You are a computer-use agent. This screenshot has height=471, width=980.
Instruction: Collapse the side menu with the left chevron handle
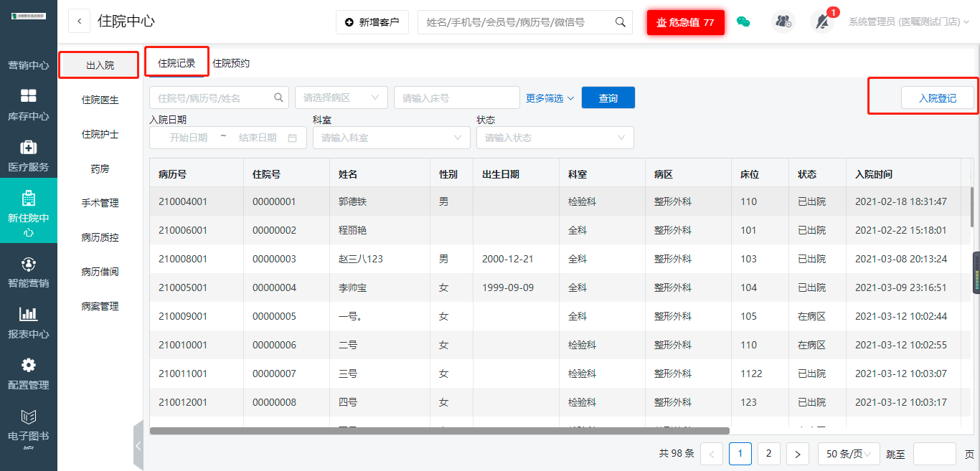point(138,445)
